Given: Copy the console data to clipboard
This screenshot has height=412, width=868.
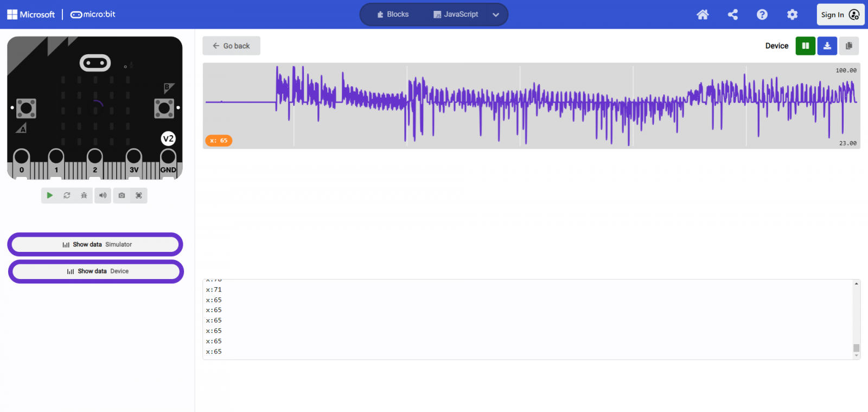Looking at the screenshot, I should 849,46.
